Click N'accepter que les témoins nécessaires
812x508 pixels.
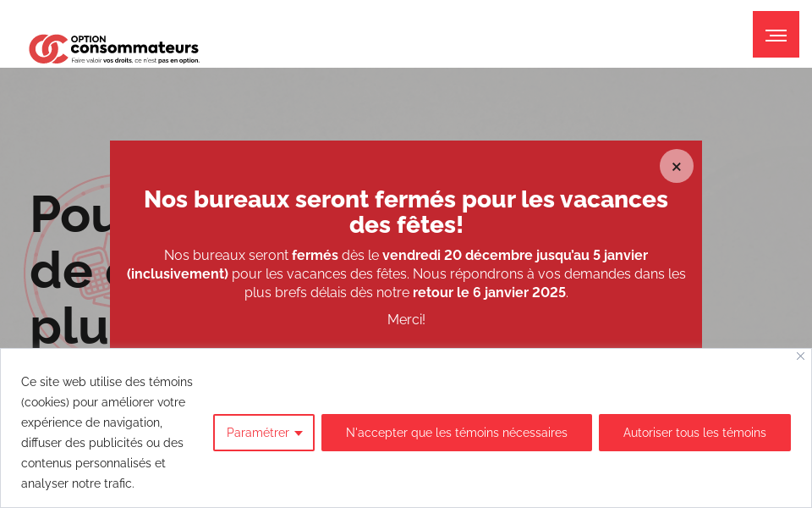[456, 432]
